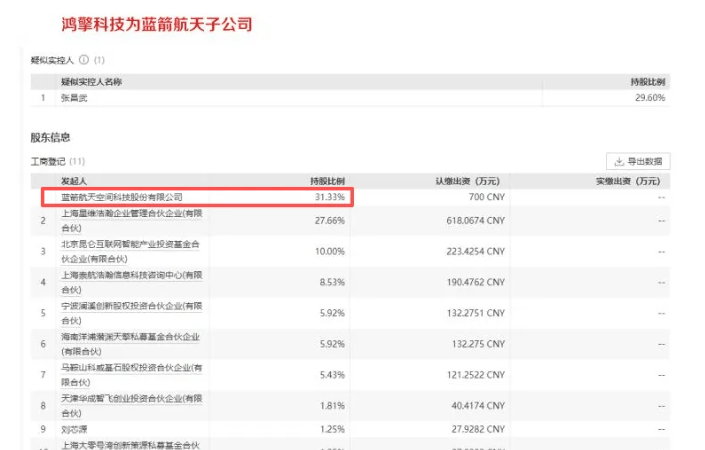Click 持股比例 header in shareholder table

327,181
